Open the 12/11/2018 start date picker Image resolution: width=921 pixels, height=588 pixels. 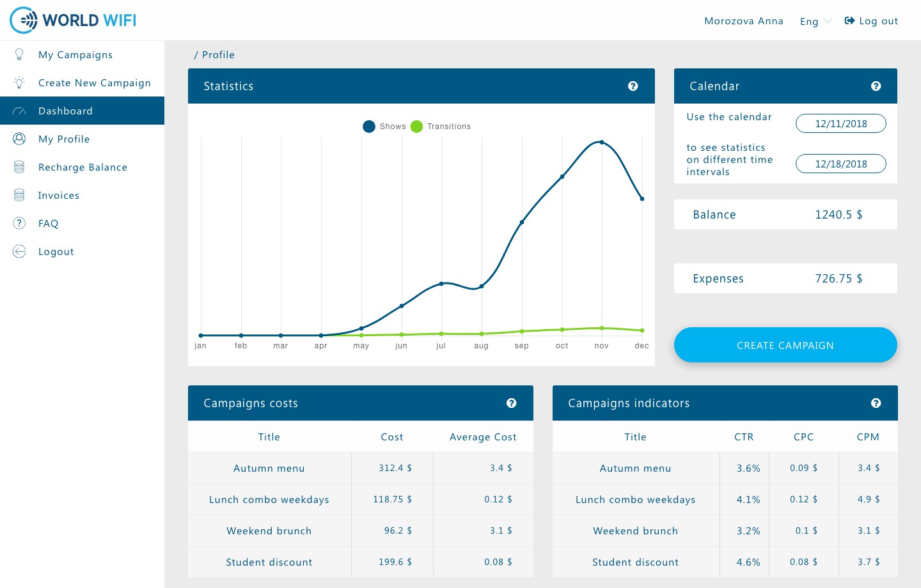[841, 123]
